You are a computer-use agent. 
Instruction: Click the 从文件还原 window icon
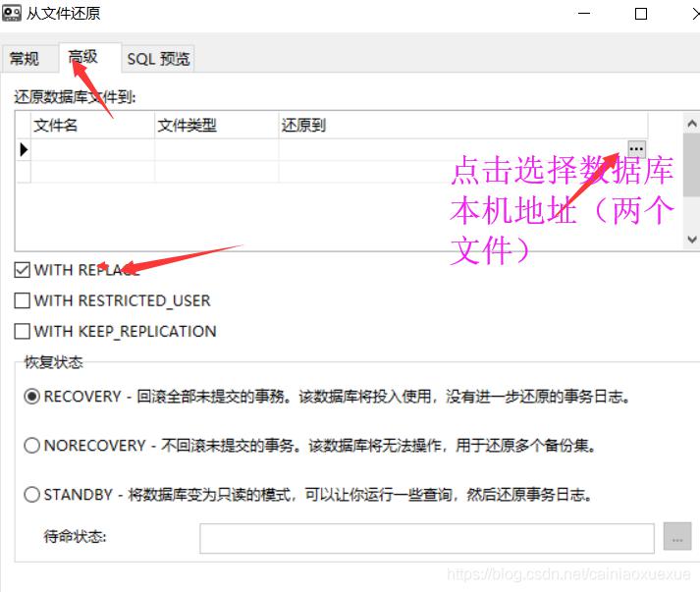coord(12,13)
